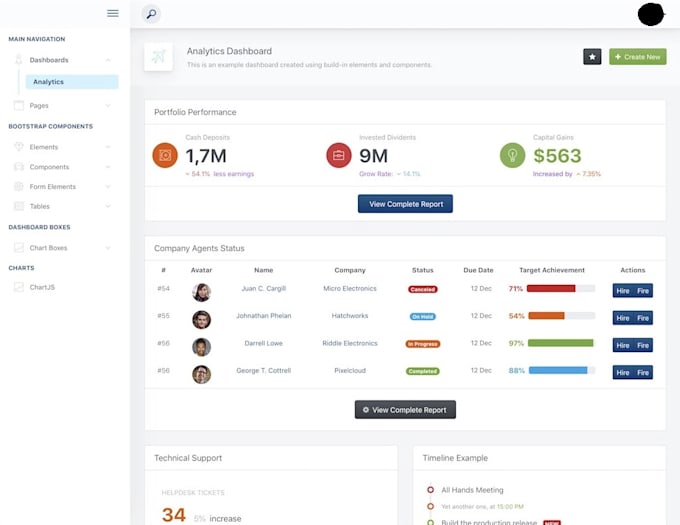This screenshot has width=680, height=525.
Task: Click Fire for Johnathan Phelan
Action: [643, 318]
